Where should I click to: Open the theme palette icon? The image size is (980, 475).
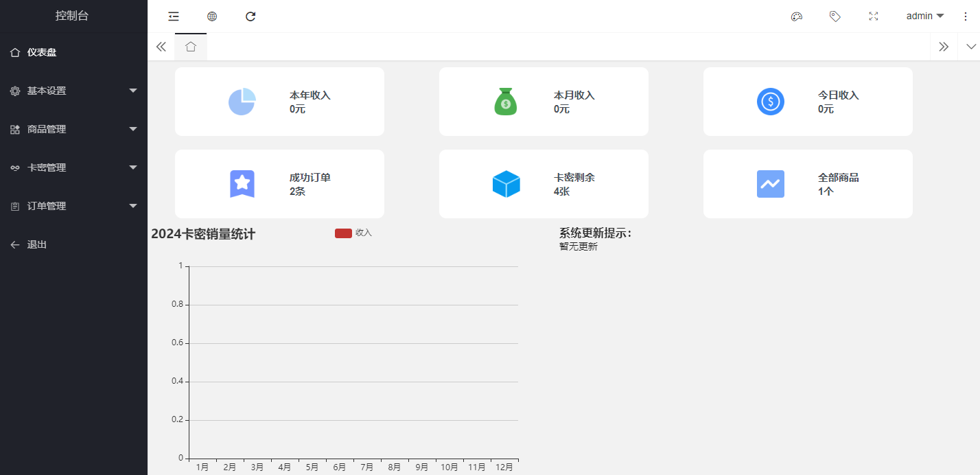(797, 16)
